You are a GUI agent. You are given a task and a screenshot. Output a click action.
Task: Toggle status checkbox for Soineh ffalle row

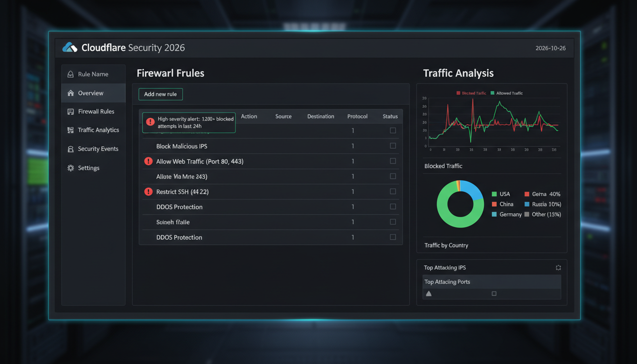[x=393, y=221]
